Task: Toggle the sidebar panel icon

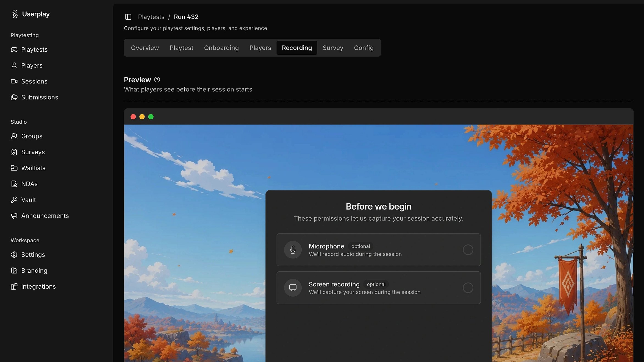Action: (128, 17)
